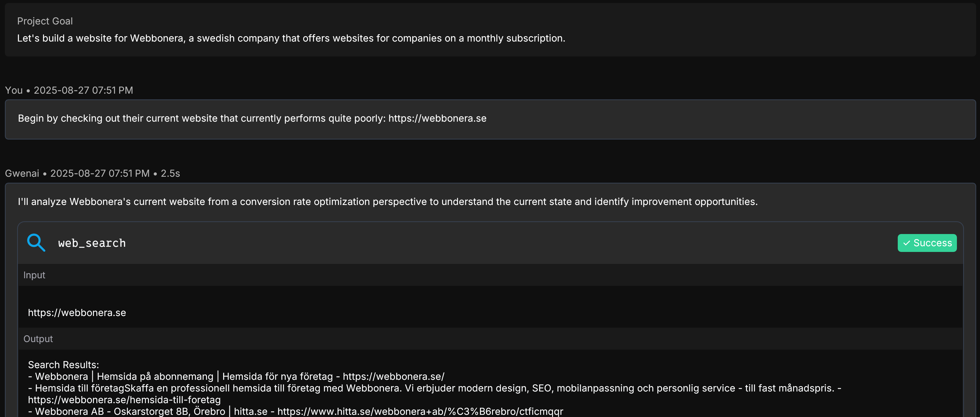Open the webbonera.se link in your message
This screenshot has width=980, height=417.
(437, 118)
